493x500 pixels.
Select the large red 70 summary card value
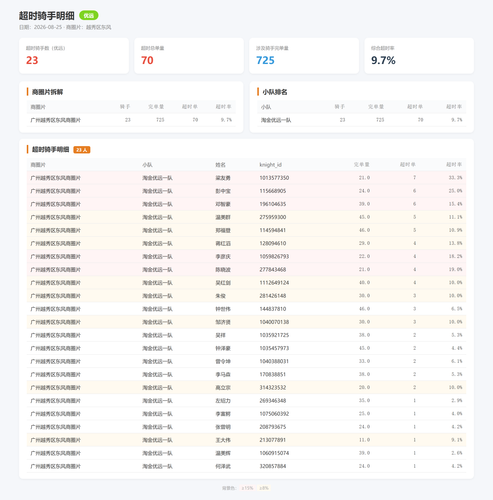pyautogui.click(x=147, y=60)
